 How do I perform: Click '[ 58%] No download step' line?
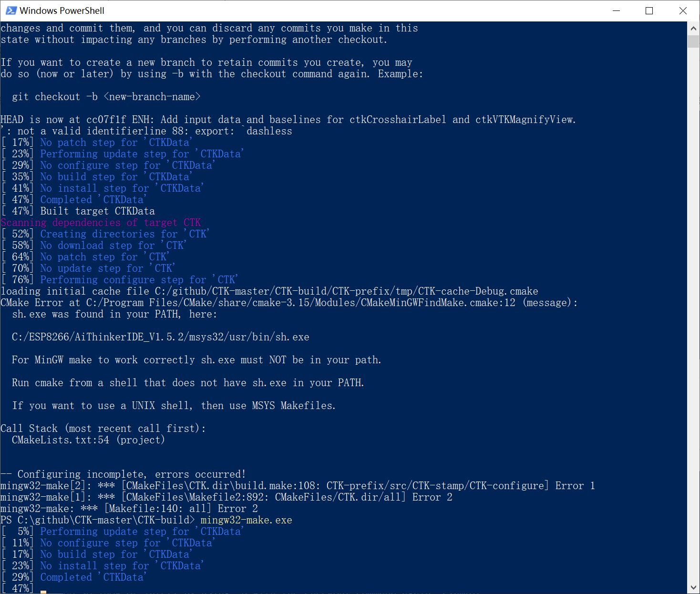(93, 246)
